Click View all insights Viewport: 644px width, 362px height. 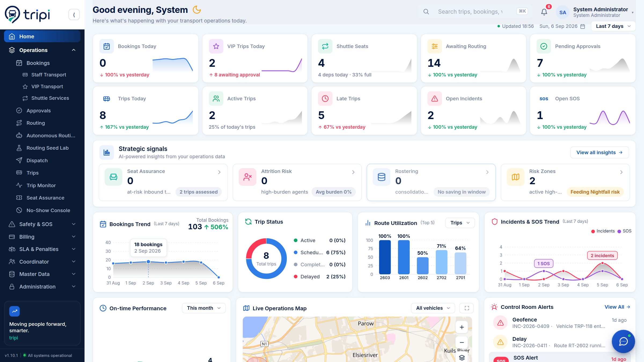point(599,152)
